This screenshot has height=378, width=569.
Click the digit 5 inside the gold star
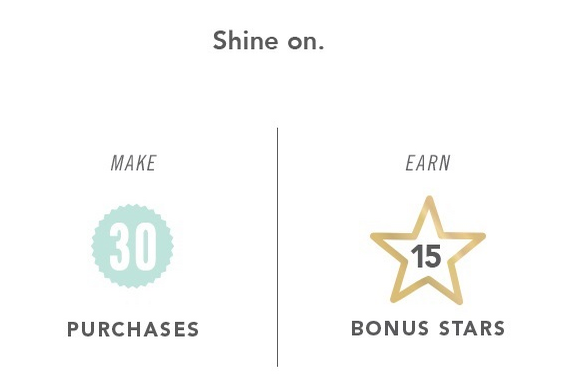pyautogui.click(x=432, y=256)
